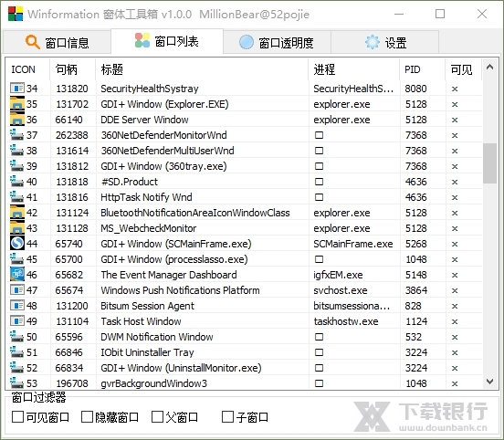The width and height of the screenshot is (504, 440).
Task: Click PID value 3864
Action: pyautogui.click(x=415, y=290)
